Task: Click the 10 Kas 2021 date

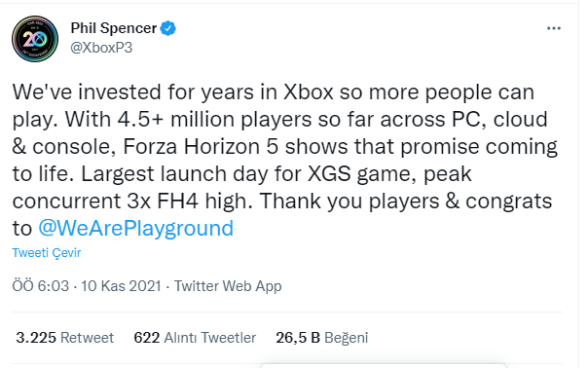Action: (121, 286)
